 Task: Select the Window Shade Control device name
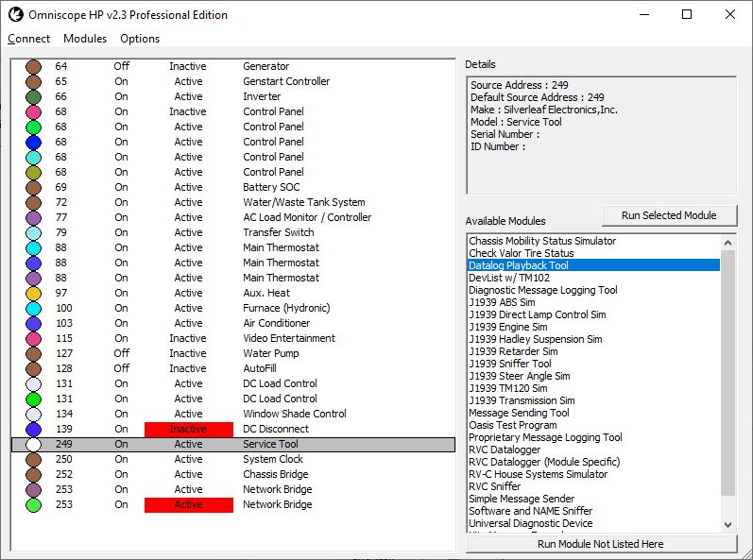click(x=295, y=415)
